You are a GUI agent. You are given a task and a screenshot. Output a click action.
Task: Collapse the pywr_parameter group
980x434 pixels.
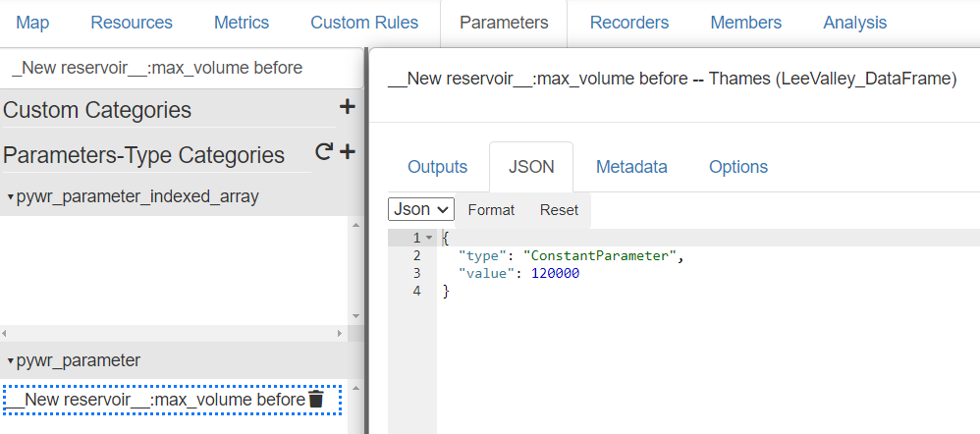[10, 361]
